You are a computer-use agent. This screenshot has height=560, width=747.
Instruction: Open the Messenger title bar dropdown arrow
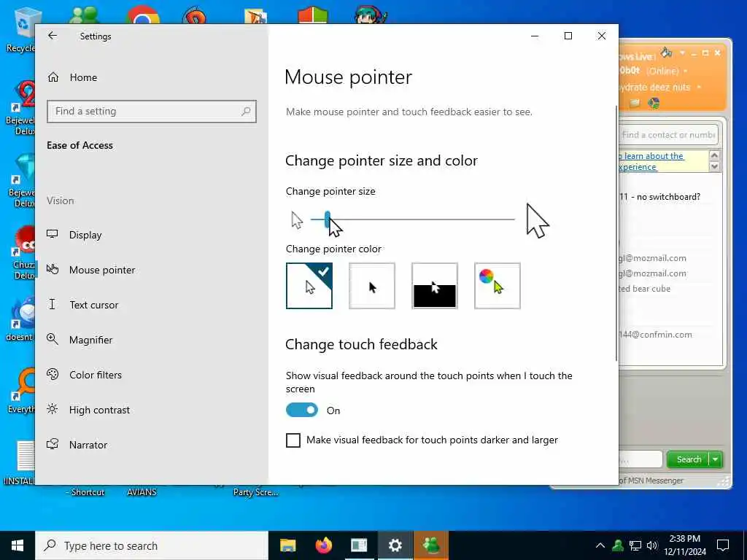pyautogui.click(x=682, y=52)
